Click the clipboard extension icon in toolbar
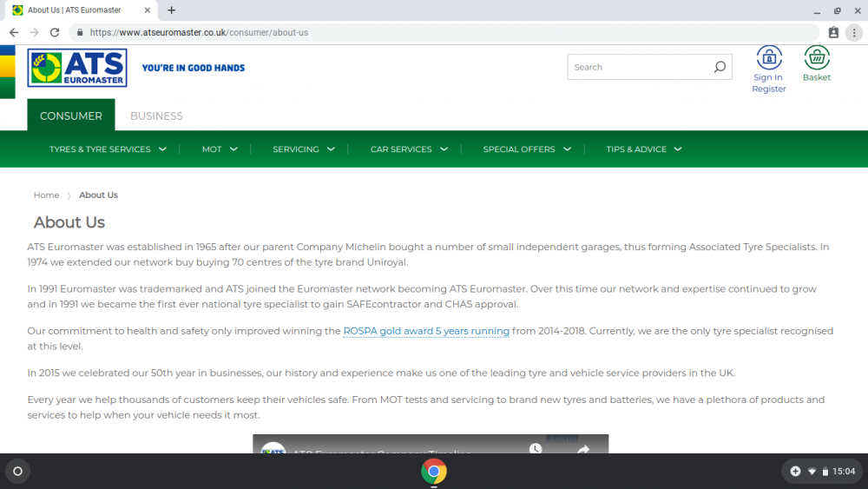The height and width of the screenshot is (489, 868). tap(833, 33)
